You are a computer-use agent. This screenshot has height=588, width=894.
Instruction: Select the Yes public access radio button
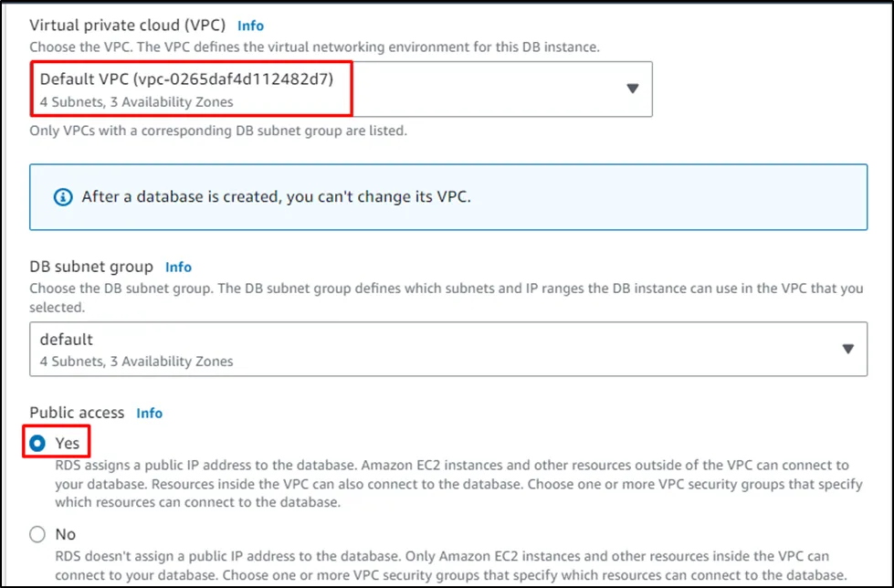tap(37, 443)
